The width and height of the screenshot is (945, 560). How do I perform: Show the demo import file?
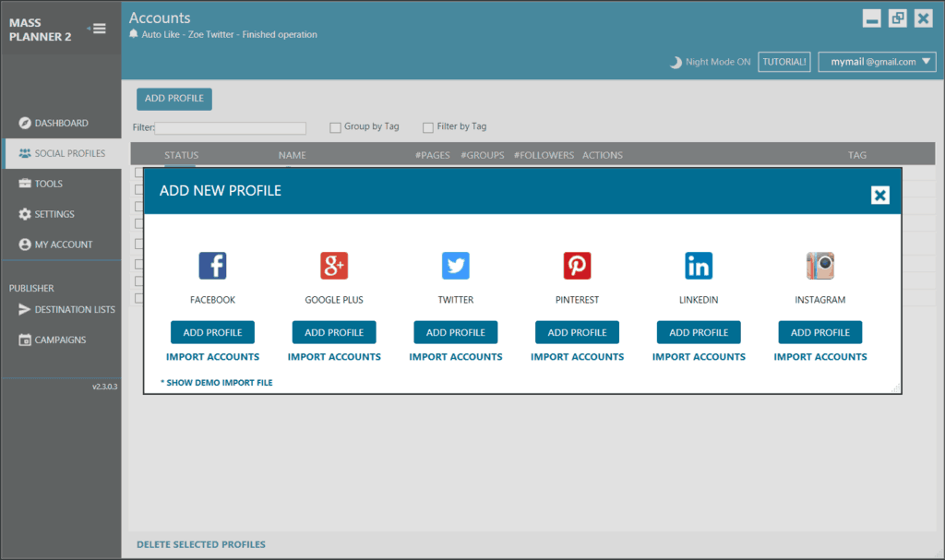[x=216, y=383]
